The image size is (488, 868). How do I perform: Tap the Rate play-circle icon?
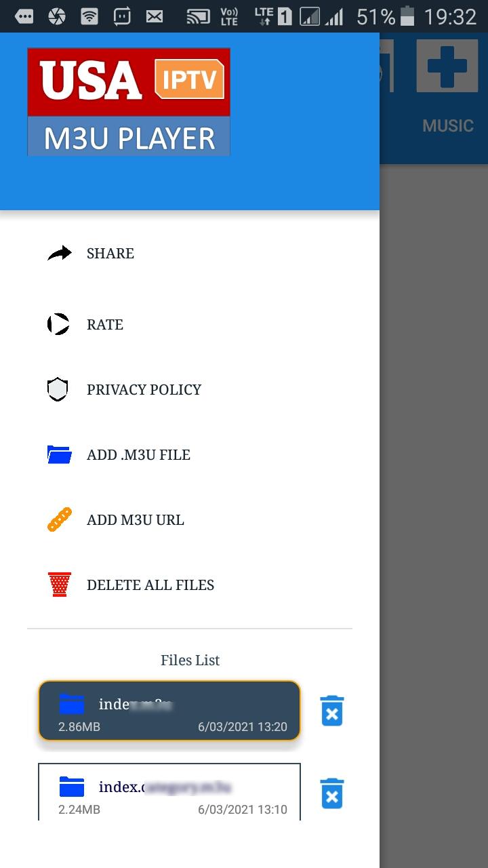(58, 324)
